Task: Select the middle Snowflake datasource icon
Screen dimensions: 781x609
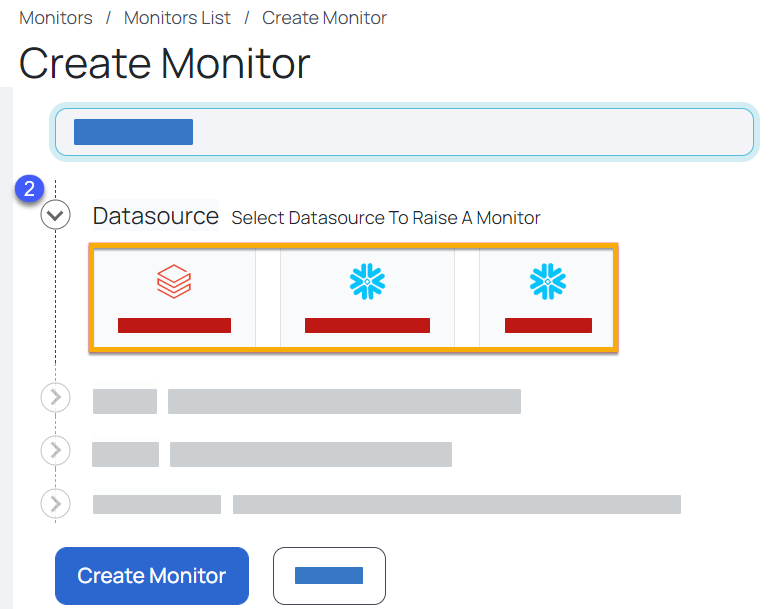Action: [x=367, y=281]
